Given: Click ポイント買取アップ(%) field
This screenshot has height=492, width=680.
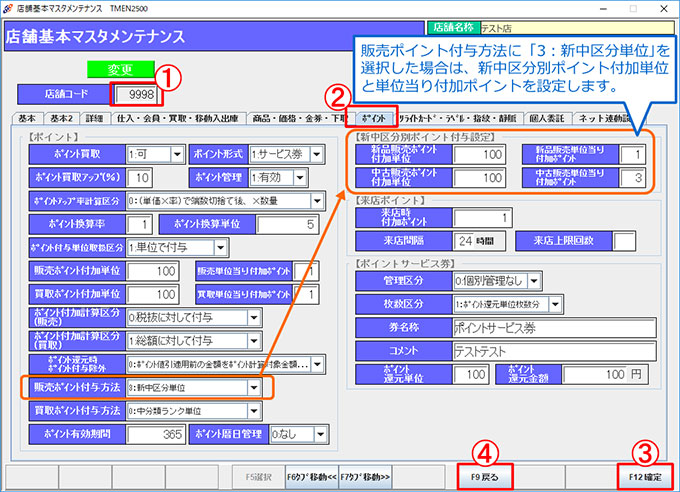Looking at the screenshot, I should (x=139, y=177).
